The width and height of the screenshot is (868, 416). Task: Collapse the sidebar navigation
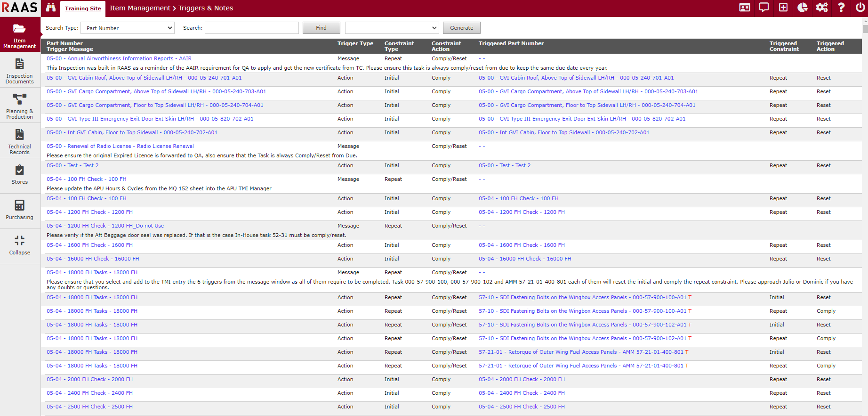click(20, 245)
